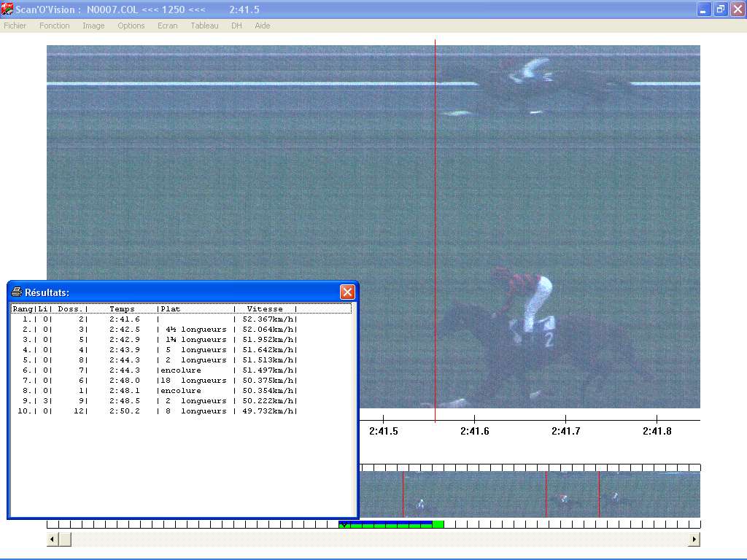
Task: Click the overview strip thumbnail with white jockey
Action: [x=421, y=504]
